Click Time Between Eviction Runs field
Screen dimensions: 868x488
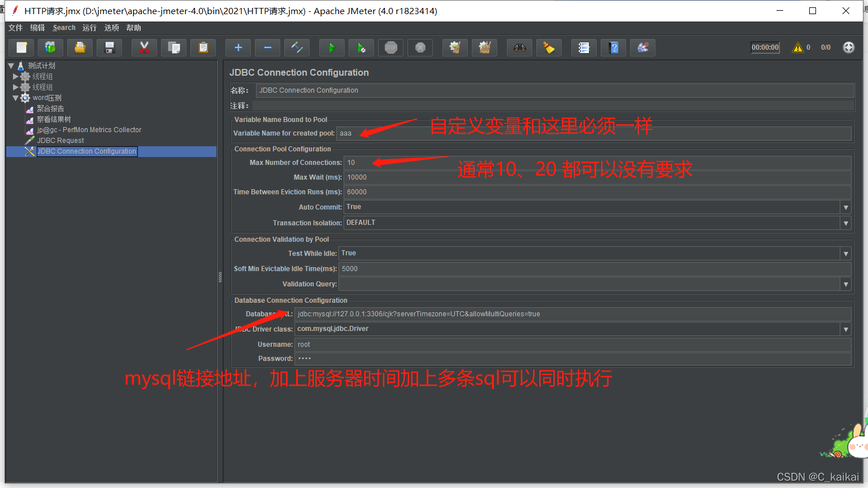[x=597, y=192]
